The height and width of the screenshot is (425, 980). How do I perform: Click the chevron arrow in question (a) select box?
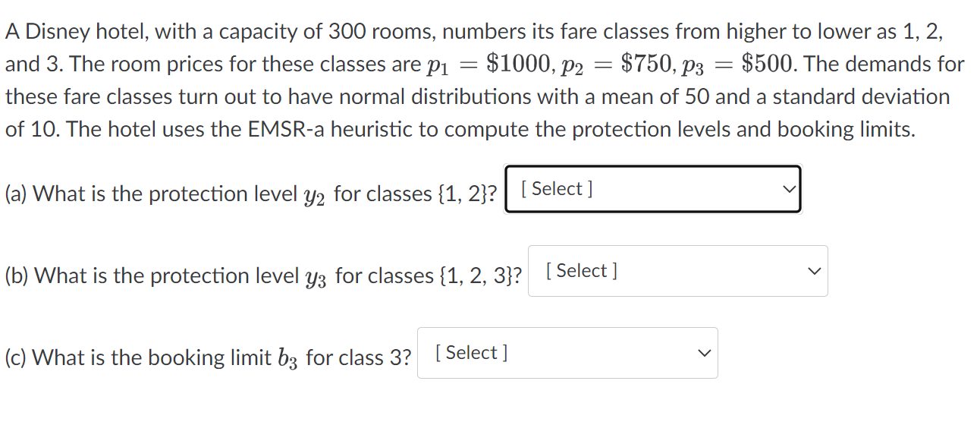tap(789, 189)
